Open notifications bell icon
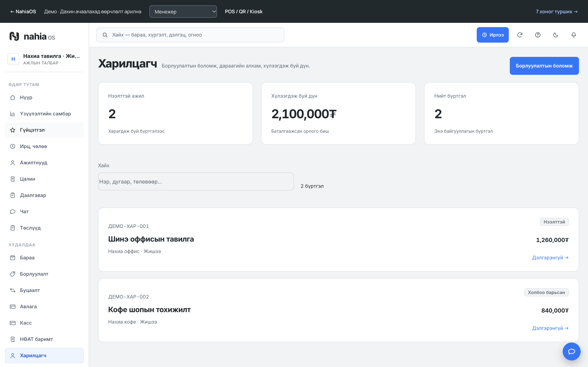This screenshot has height=367, width=588. [x=574, y=35]
